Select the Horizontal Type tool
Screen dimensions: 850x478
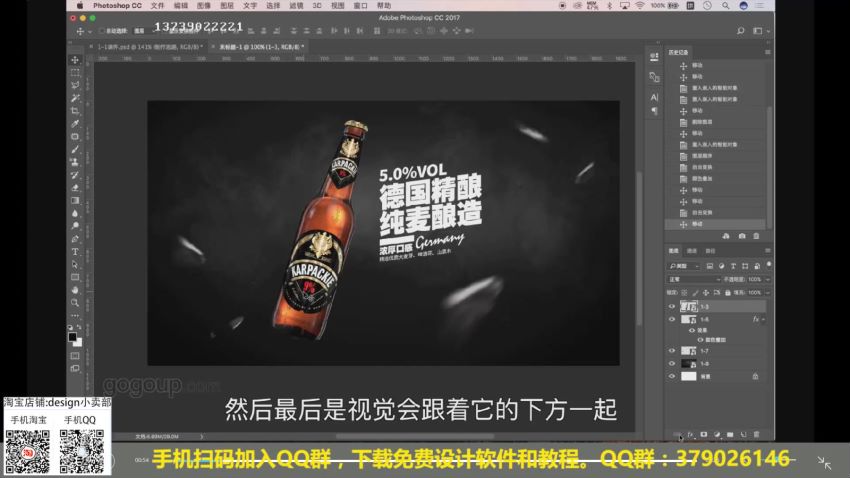[x=75, y=252]
